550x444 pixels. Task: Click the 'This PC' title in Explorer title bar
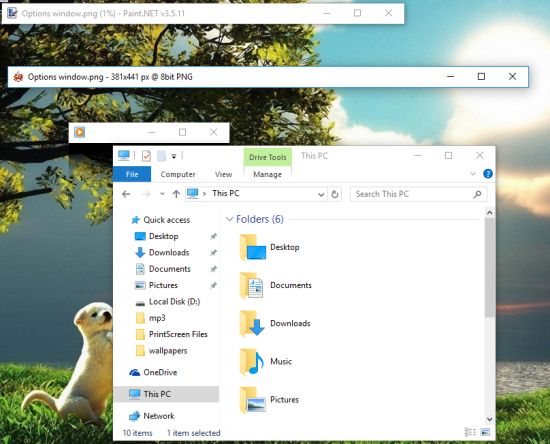point(314,156)
